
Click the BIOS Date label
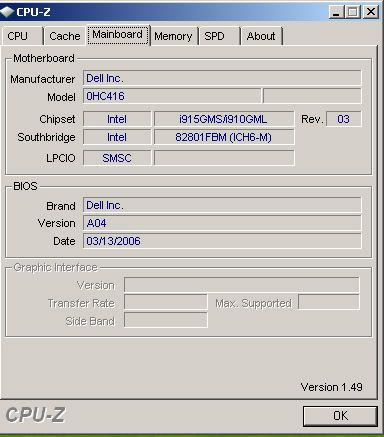pos(64,241)
